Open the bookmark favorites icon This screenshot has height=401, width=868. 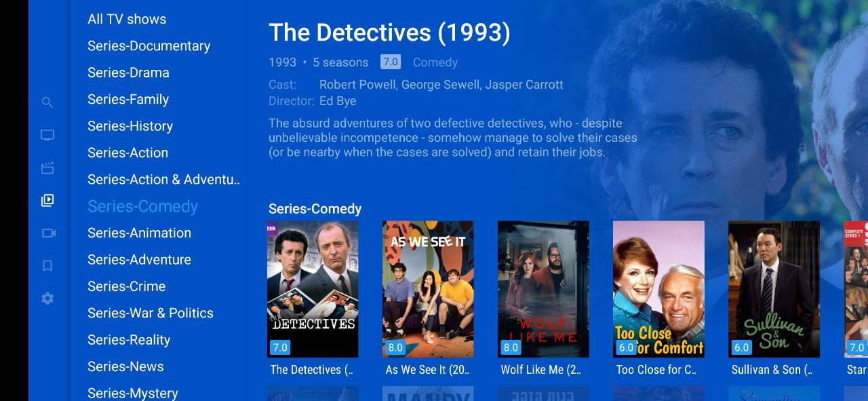point(47,265)
